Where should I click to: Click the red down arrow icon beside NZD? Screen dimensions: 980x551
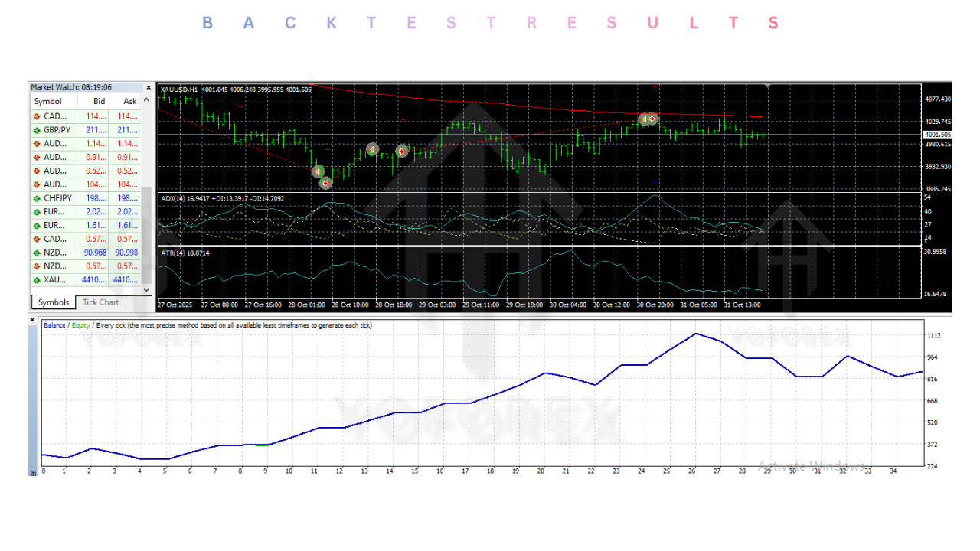35,266
